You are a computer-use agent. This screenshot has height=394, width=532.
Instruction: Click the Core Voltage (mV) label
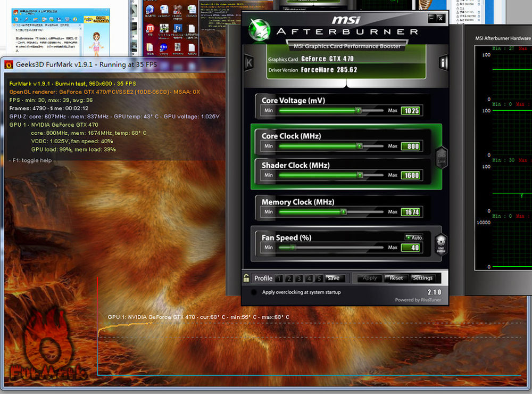coord(293,101)
